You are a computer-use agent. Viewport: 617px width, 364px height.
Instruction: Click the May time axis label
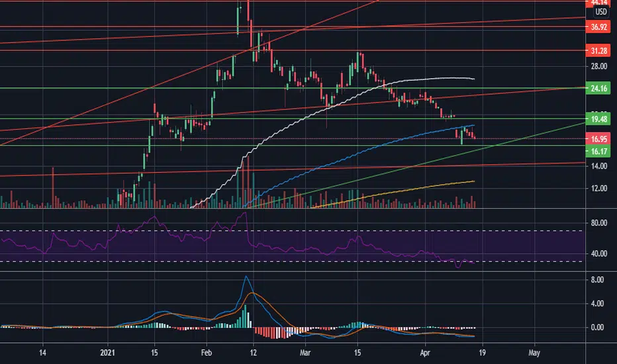click(534, 353)
